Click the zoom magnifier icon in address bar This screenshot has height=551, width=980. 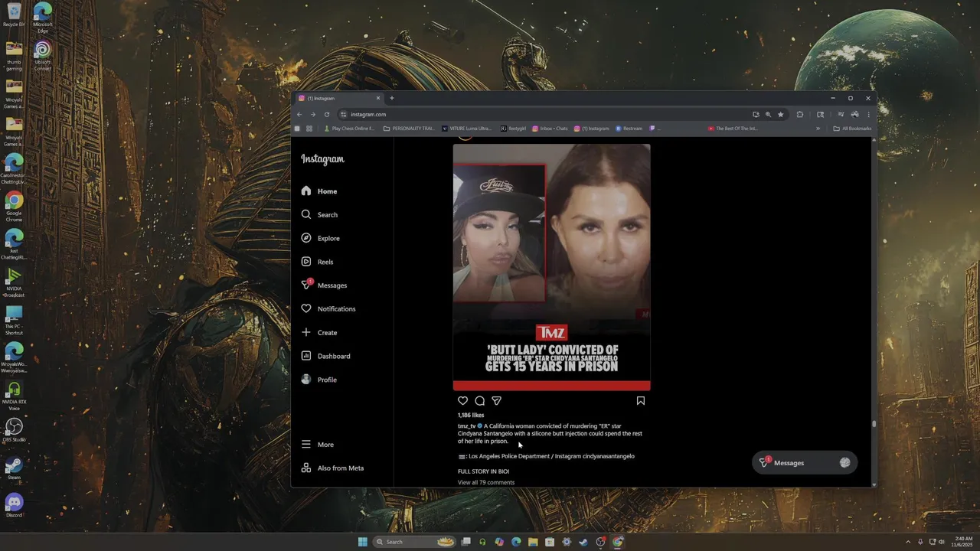pos(768,115)
